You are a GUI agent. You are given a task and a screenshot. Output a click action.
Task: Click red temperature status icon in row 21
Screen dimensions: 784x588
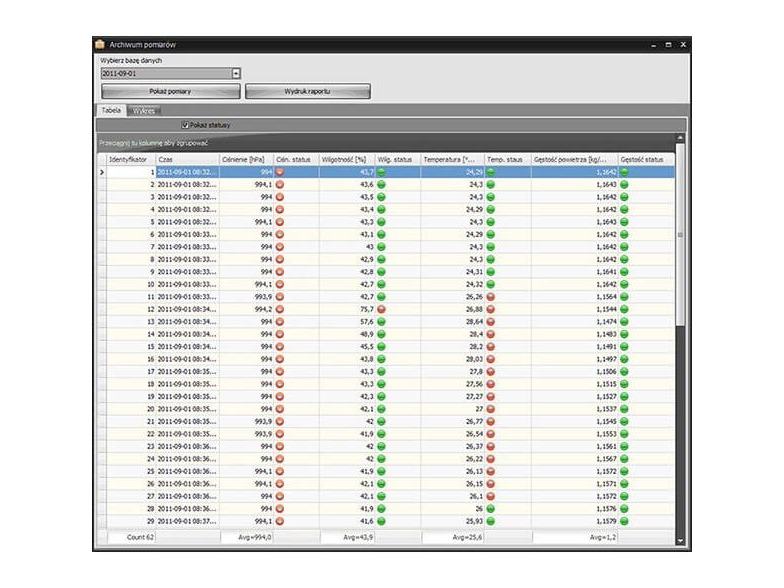click(490, 422)
